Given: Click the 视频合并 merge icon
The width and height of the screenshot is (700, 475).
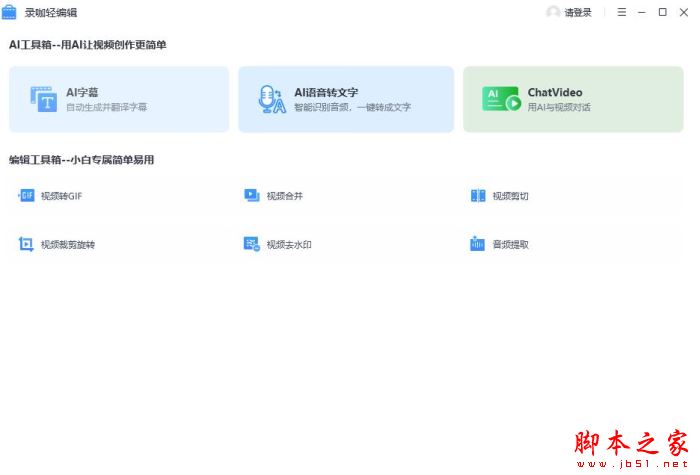Looking at the screenshot, I should 252,196.
